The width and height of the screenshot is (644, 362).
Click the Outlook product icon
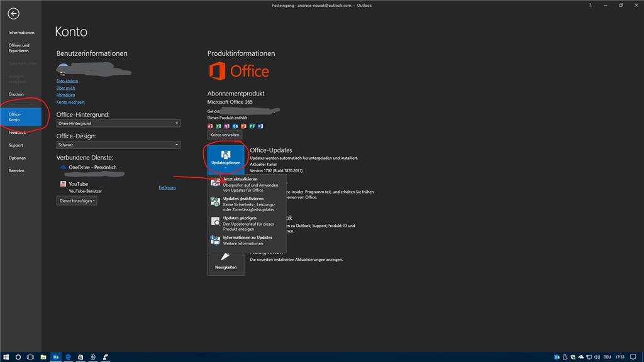[235, 126]
